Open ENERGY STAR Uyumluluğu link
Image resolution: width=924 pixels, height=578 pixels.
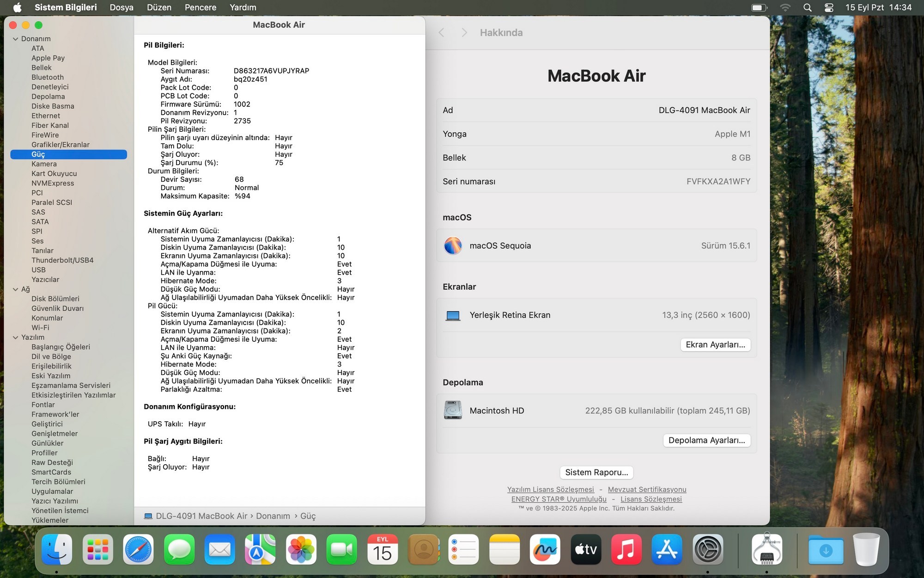point(559,499)
